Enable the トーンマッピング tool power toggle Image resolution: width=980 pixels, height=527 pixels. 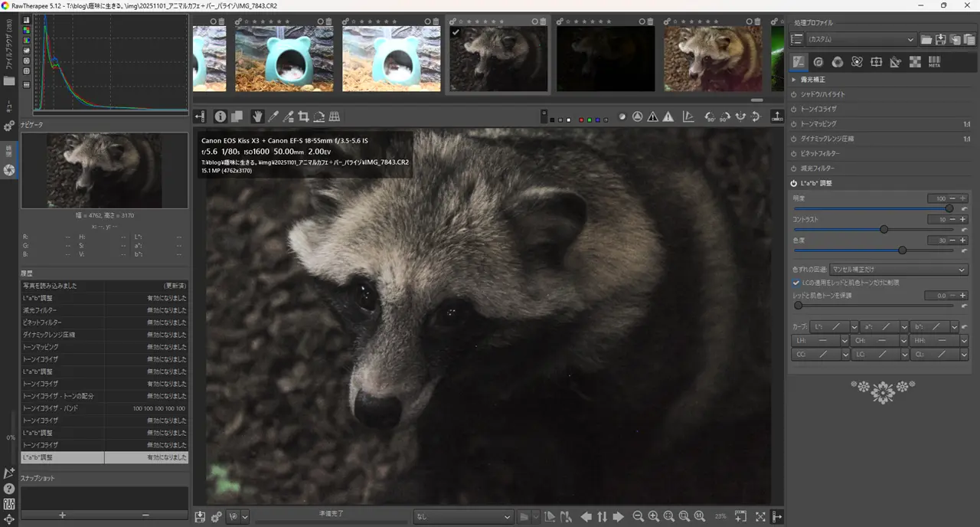pyautogui.click(x=794, y=124)
